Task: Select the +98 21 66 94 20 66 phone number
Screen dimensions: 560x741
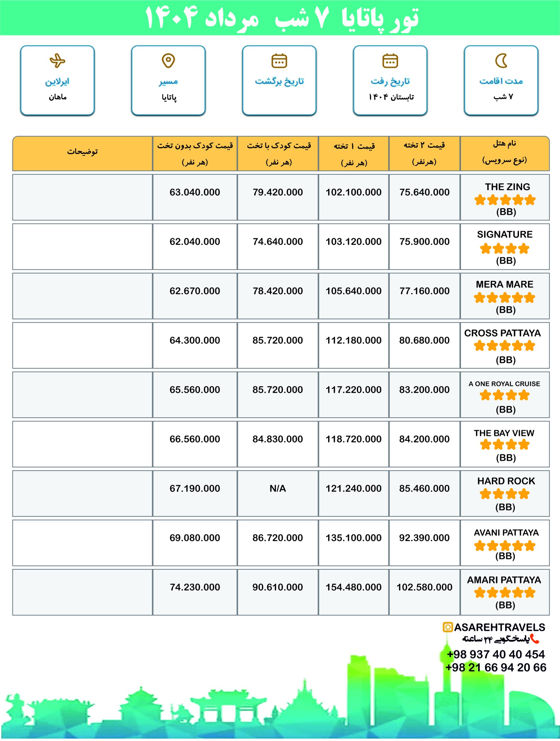Action: click(x=496, y=667)
